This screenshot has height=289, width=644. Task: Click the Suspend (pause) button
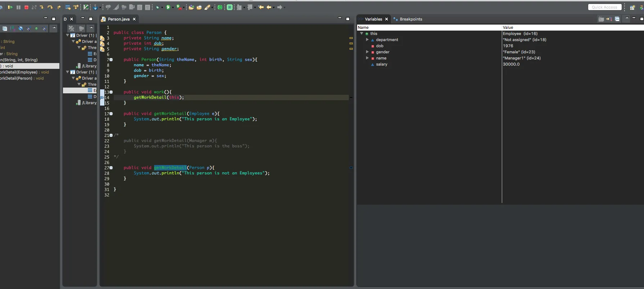tap(18, 7)
